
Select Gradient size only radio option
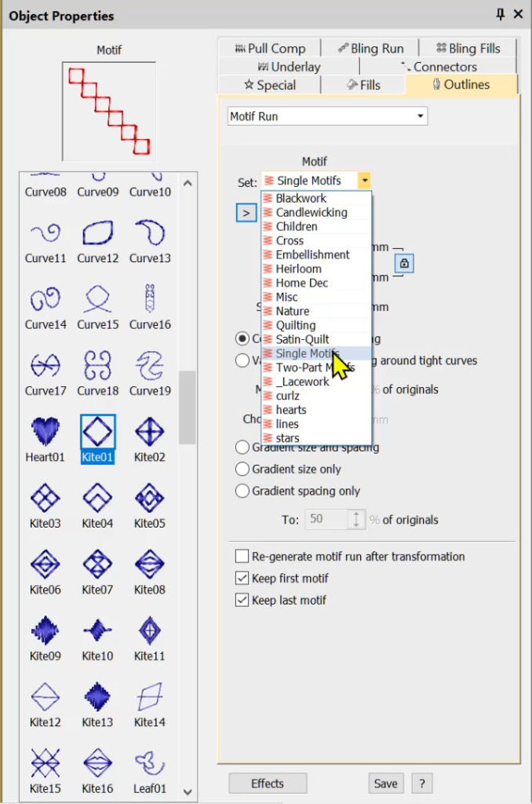(242, 469)
